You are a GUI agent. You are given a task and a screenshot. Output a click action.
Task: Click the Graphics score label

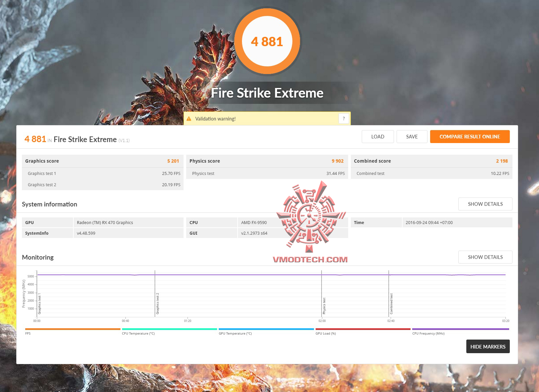coord(42,161)
